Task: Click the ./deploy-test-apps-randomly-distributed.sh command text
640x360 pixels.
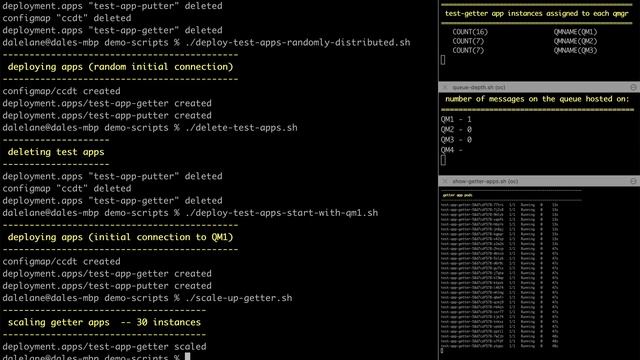Action: [298, 42]
